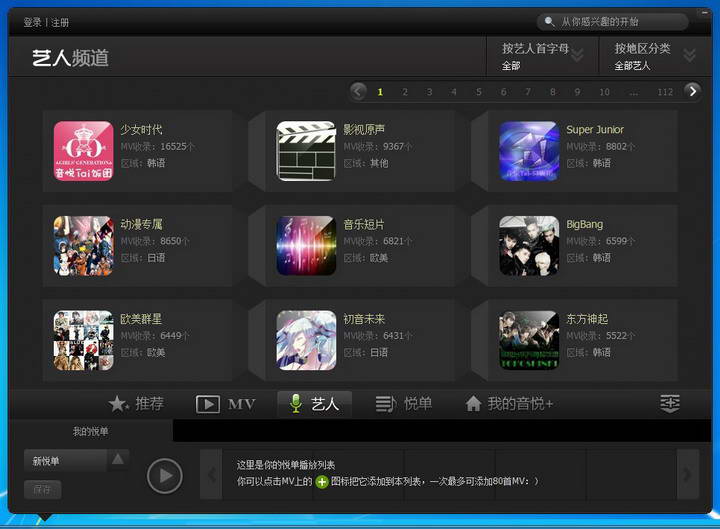720x529 pixels.
Task: Select the 艺人 tab
Action: (x=315, y=404)
